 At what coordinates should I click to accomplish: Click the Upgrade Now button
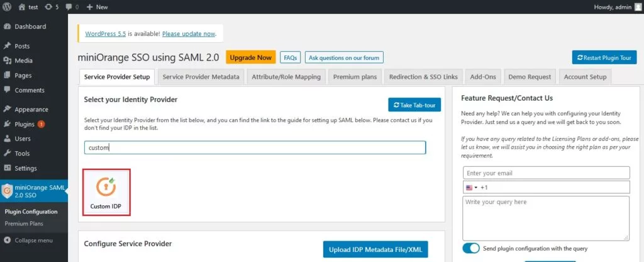tap(250, 57)
